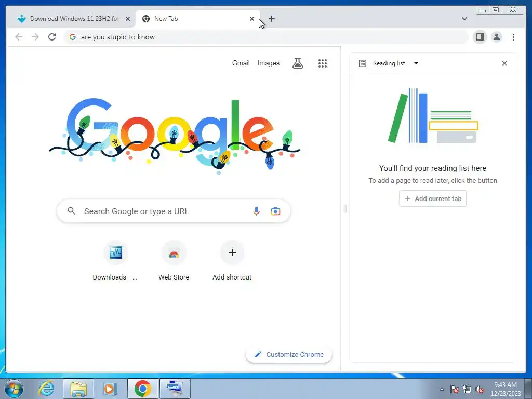This screenshot has height=399, width=532.
Task: Open the Web Store shortcut
Action: (174, 261)
